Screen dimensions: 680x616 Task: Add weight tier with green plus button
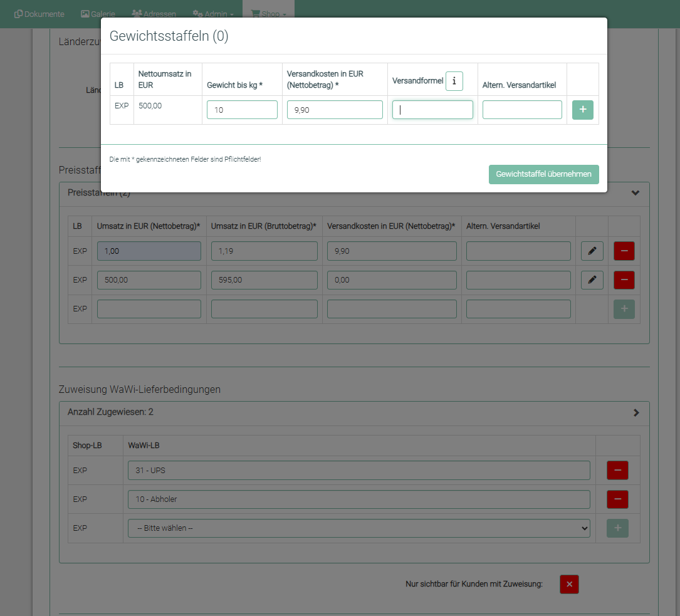582,110
